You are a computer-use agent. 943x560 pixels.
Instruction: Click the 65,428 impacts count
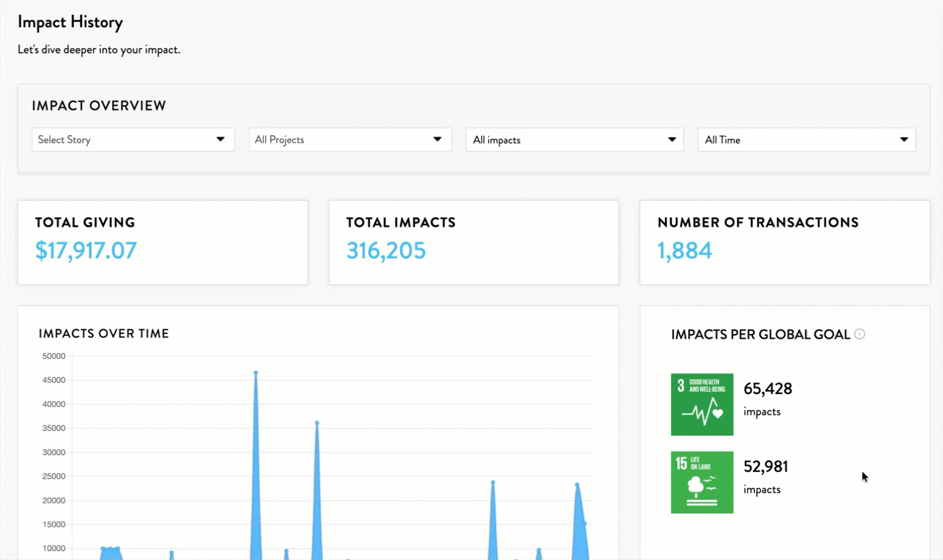[768, 389]
